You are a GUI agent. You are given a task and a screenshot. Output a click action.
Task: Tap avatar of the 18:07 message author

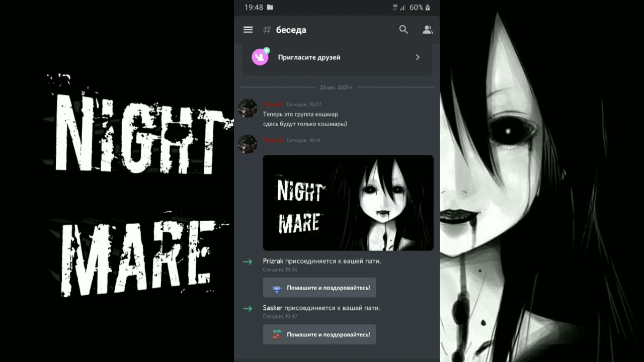point(248,108)
